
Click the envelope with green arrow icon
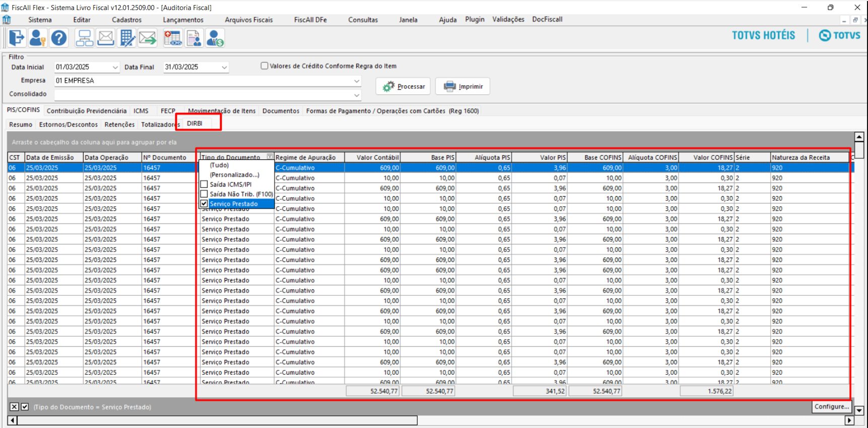(148, 38)
